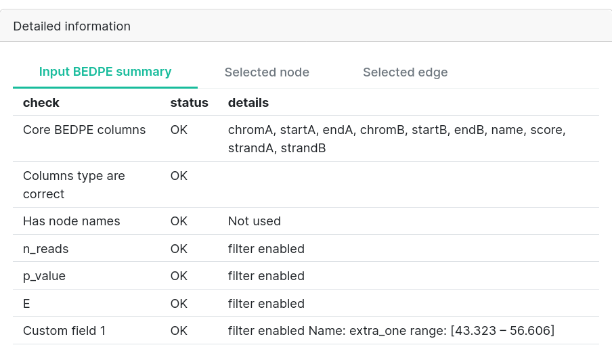Select the 'Core BEDPE columns' cell
Viewport: 612px width, 364px height.
point(85,129)
